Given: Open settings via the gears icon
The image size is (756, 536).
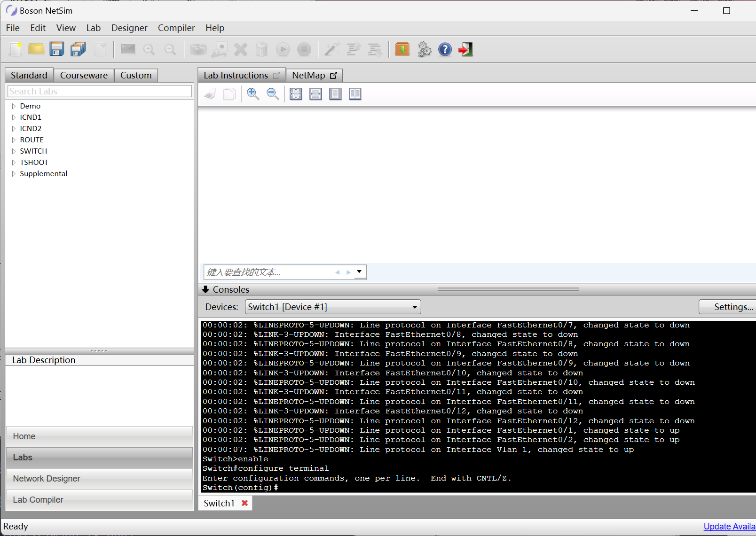Looking at the screenshot, I should [x=424, y=49].
